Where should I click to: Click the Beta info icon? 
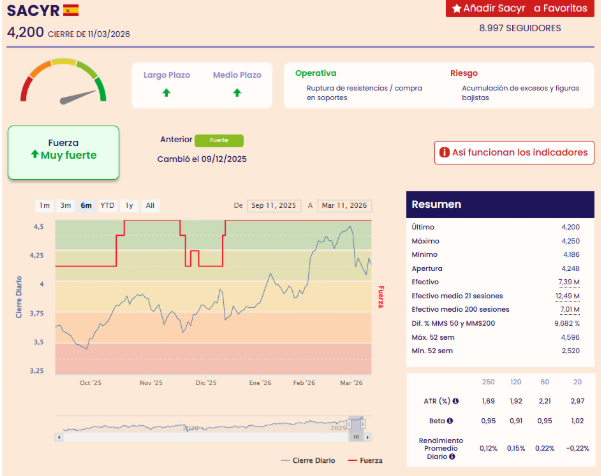click(x=450, y=421)
